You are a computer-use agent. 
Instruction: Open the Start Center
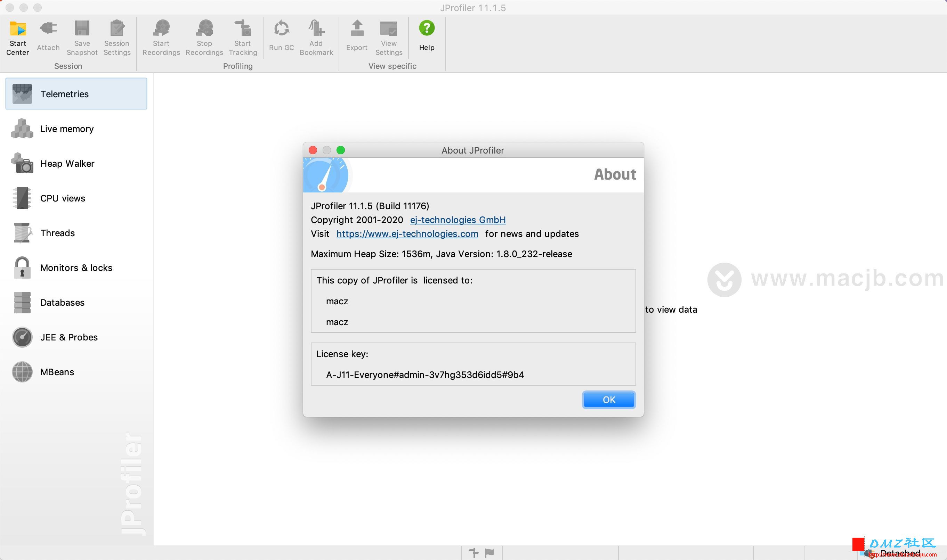click(x=18, y=38)
